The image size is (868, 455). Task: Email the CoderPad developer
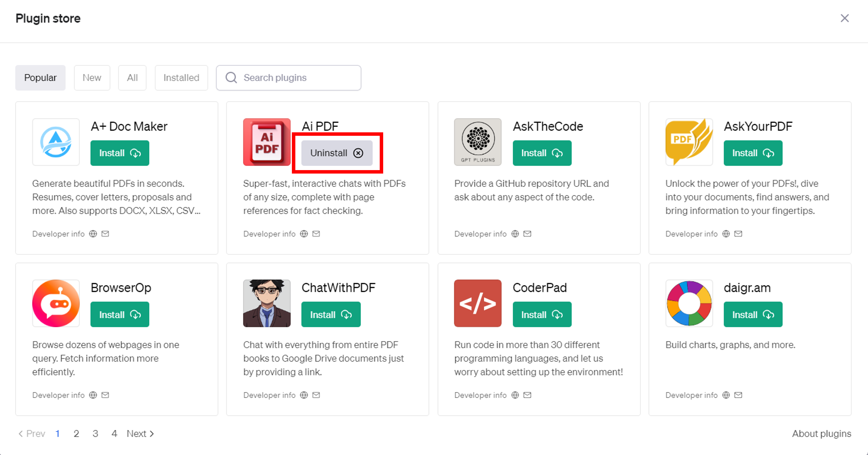tap(527, 395)
